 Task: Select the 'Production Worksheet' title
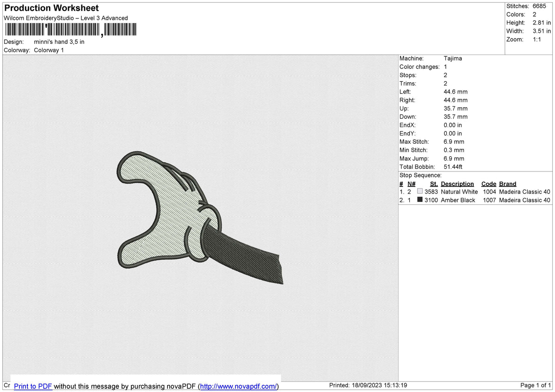click(x=51, y=8)
